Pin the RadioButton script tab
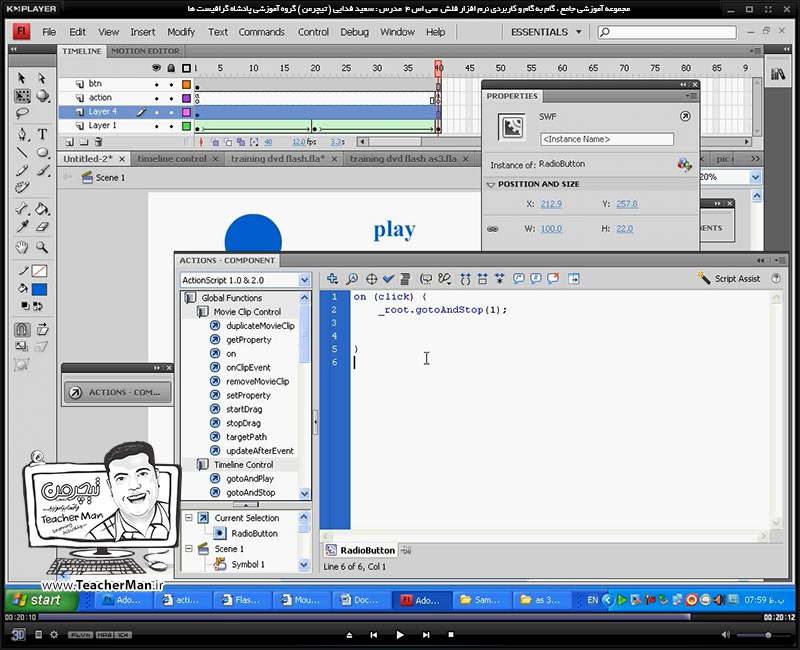 point(406,550)
